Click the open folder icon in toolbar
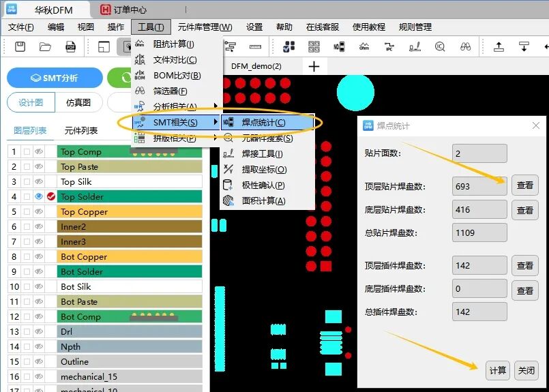 click(x=45, y=46)
